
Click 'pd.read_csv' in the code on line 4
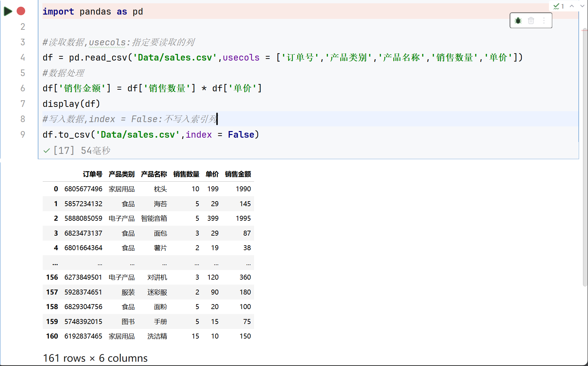[x=98, y=58]
